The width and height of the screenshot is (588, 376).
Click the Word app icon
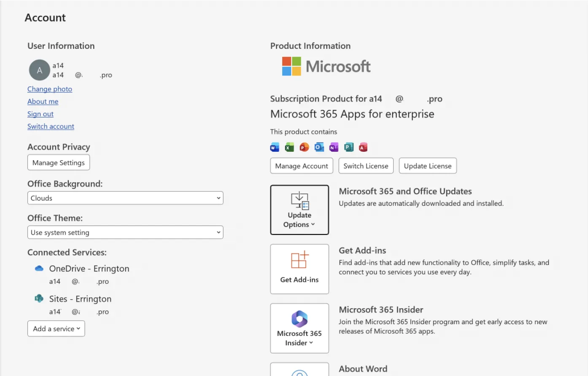pos(275,147)
